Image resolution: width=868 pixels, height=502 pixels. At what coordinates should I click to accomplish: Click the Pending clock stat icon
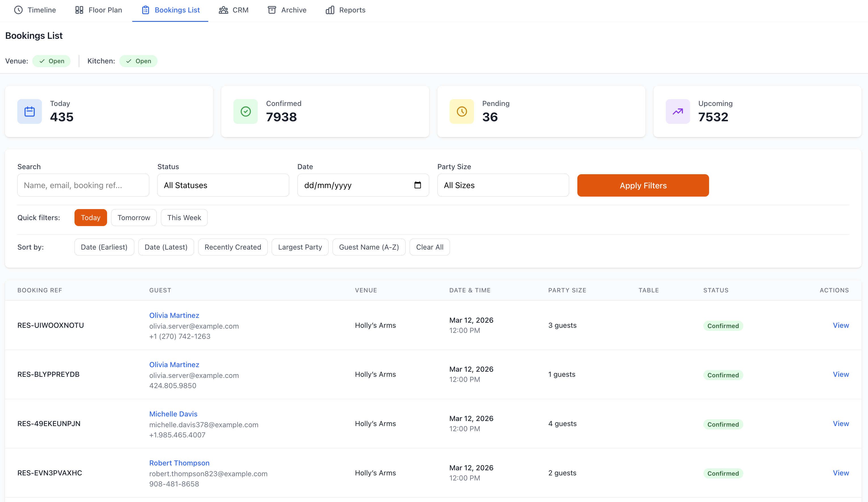coord(461,111)
